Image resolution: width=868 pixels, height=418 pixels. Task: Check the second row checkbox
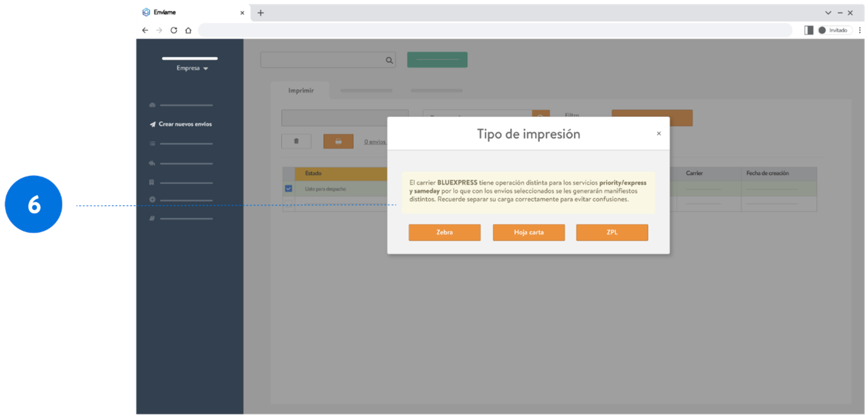[289, 203]
